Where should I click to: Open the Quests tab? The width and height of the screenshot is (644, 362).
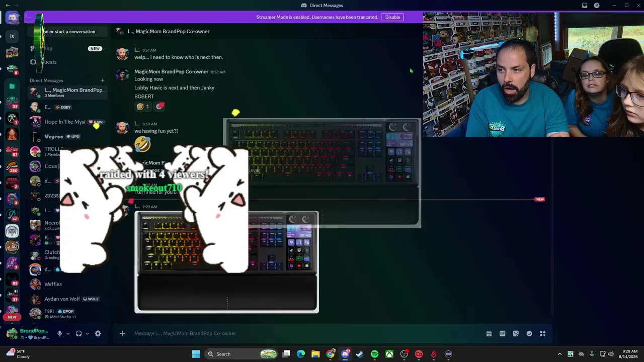click(67, 62)
